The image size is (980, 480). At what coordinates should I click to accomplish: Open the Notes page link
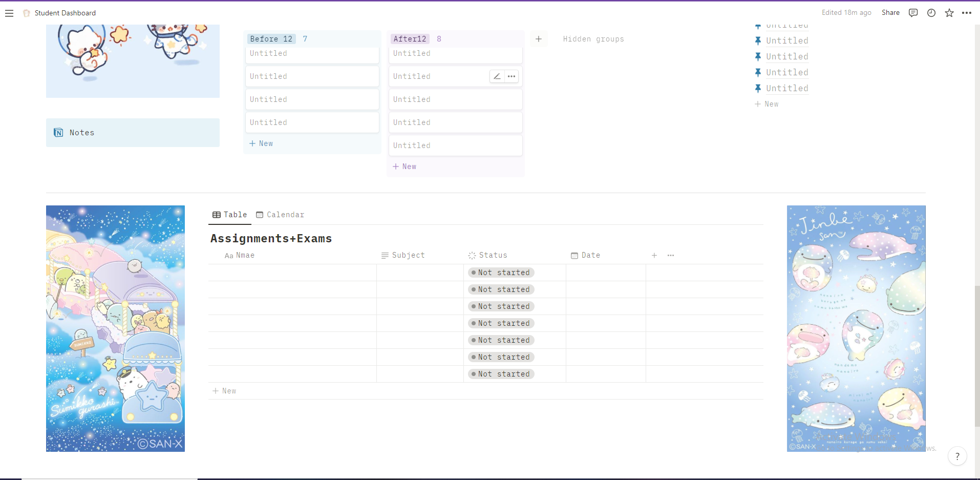tap(81, 132)
